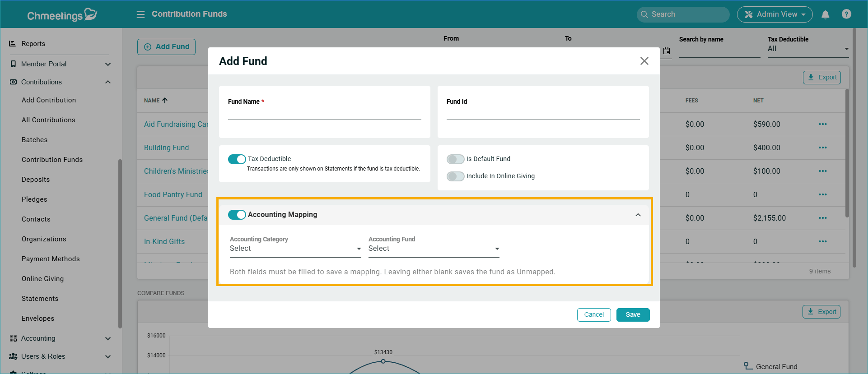868x374 pixels.
Task: Open row actions for Aid Fundraising row
Action: coord(823,124)
